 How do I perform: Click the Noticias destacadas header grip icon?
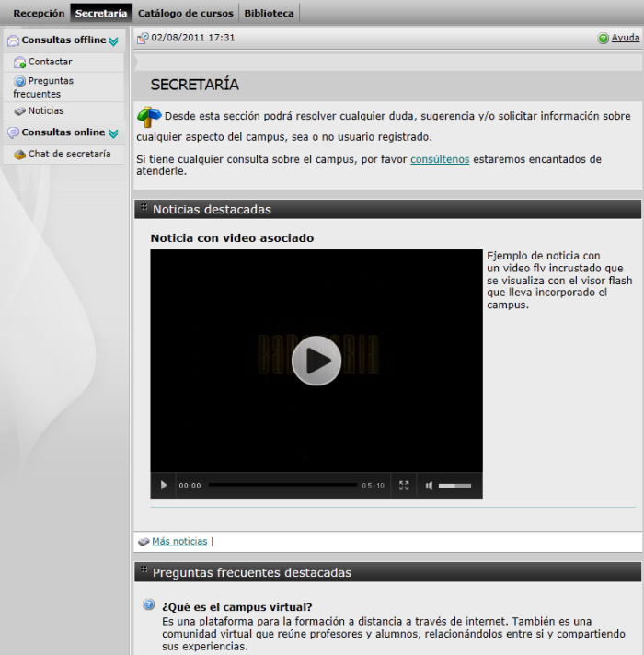coord(144,207)
